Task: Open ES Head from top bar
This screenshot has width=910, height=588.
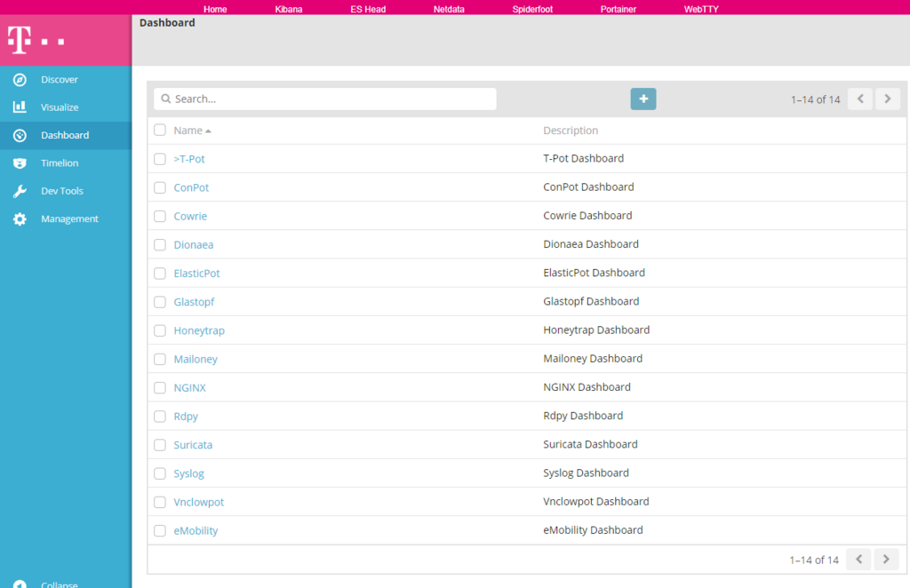Action: [x=368, y=9]
